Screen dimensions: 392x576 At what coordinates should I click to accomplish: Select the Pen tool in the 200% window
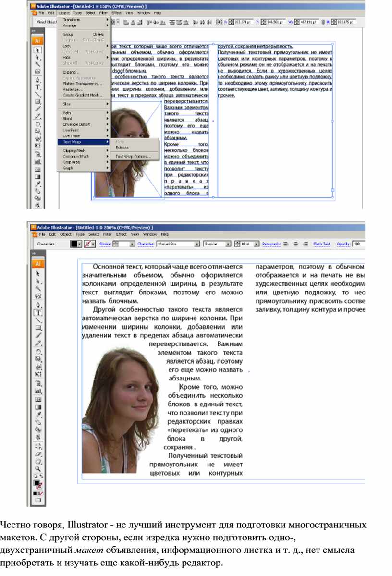(x=38, y=305)
